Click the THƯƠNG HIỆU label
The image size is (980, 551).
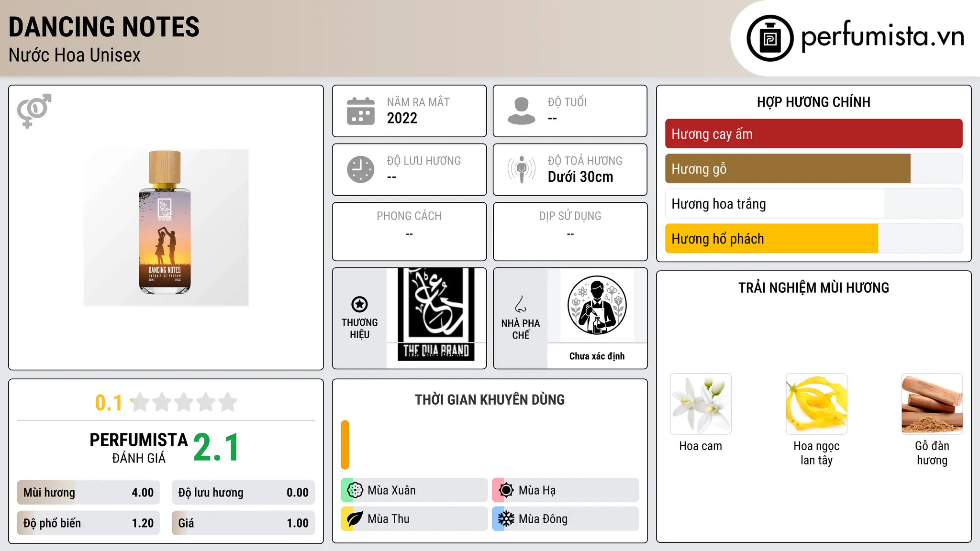tap(359, 329)
